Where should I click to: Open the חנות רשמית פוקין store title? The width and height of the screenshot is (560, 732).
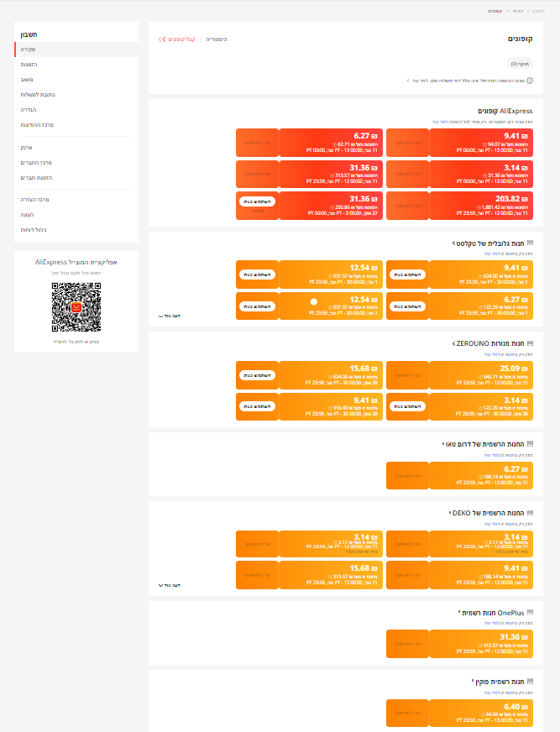(498, 682)
